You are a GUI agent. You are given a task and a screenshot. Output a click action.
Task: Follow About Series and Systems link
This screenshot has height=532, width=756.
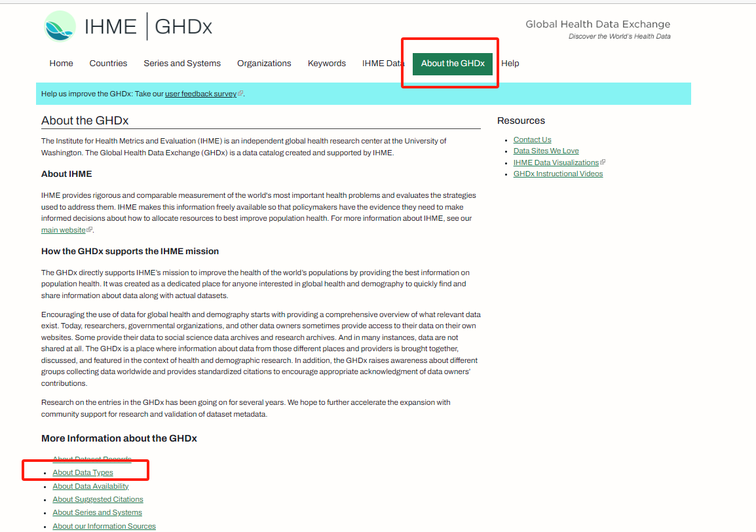(98, 512)
